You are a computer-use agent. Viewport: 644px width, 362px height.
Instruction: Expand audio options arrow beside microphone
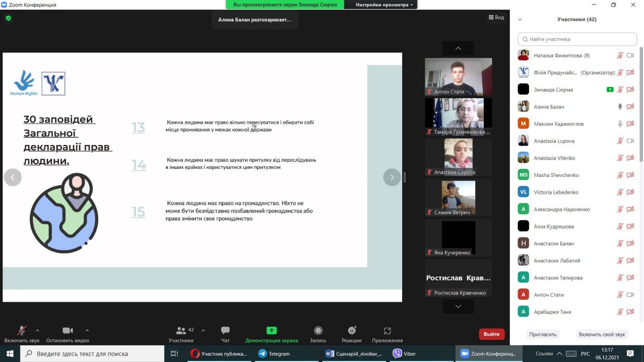(x=37, y=331)
